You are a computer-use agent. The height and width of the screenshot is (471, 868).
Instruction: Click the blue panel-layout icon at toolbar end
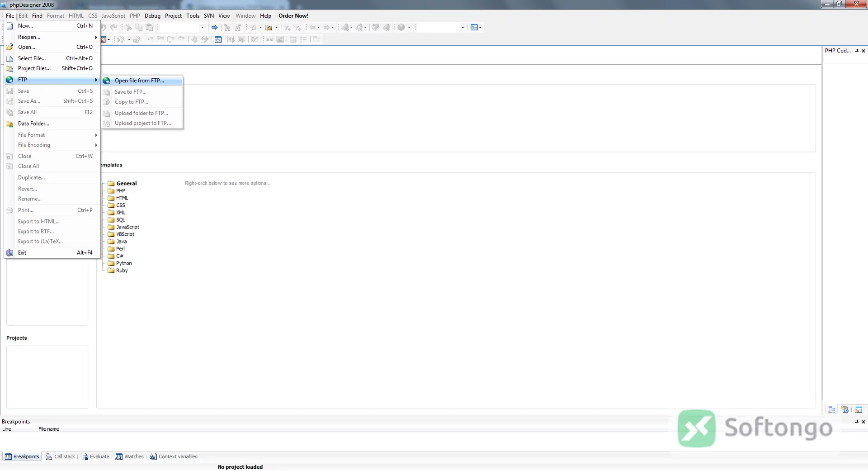pyautogui.click(x=474, y=28)
